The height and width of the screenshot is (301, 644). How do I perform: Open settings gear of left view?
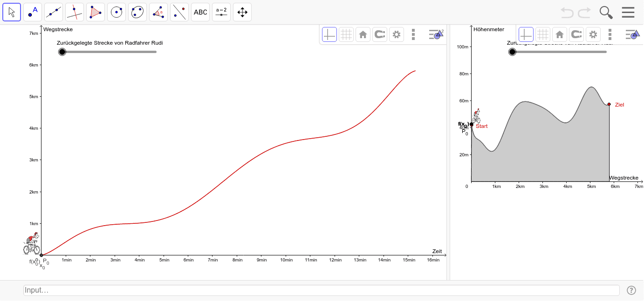397,34
